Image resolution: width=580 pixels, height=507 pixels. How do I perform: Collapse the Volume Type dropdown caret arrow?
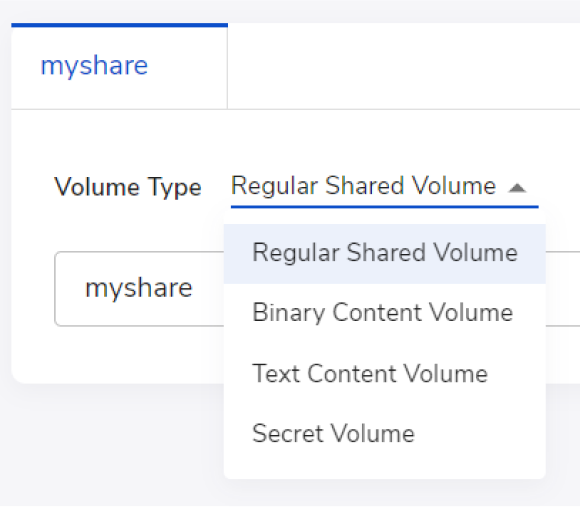pos(517,188)
